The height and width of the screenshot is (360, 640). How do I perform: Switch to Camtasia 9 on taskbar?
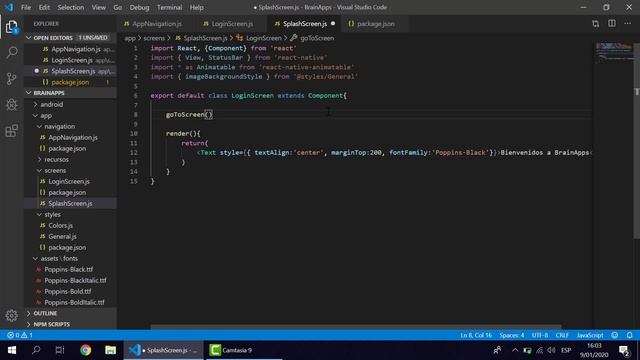(243, 350)
